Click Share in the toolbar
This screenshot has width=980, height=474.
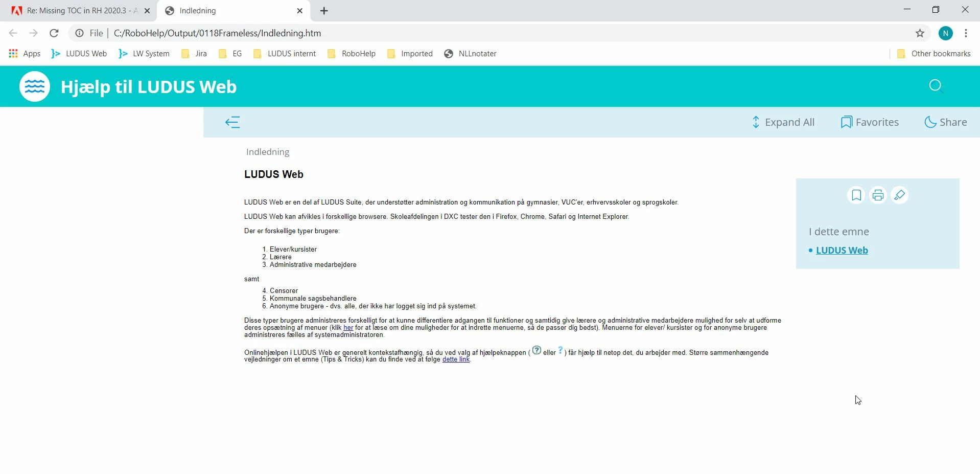point(946,122)
